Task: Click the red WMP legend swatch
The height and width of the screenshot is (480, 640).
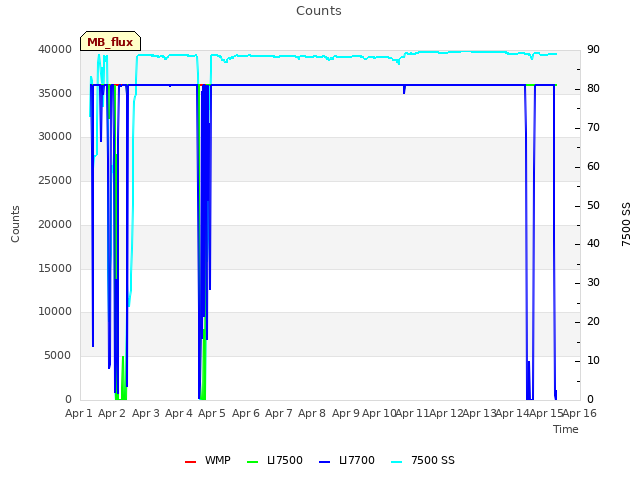Action: point(190,462)
